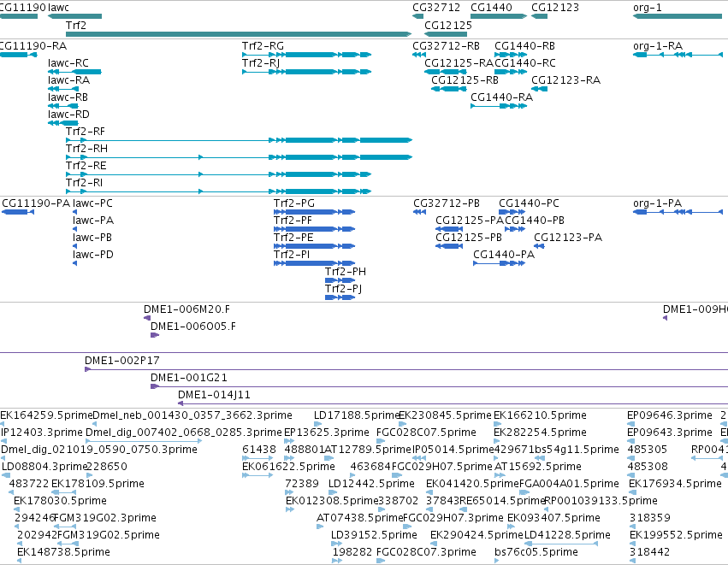Click transcript label Trf2-RH
This screenshot has width=728, height=565.
click(86, 149)
